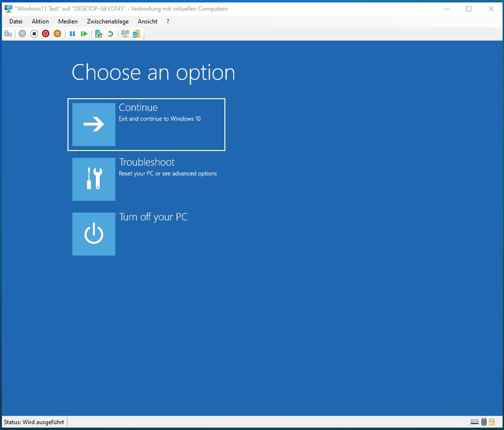Toggle enhanced session mode icon
Screen dimensions: 504x430
(x=125, y=34)
